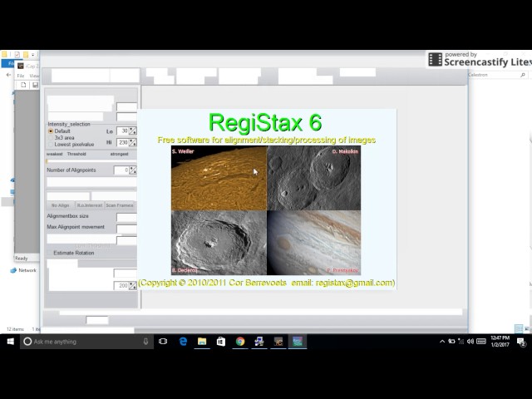Open the Windows Start menu
This screenshot has width=532, height=399.
click(x=10, y=342)
